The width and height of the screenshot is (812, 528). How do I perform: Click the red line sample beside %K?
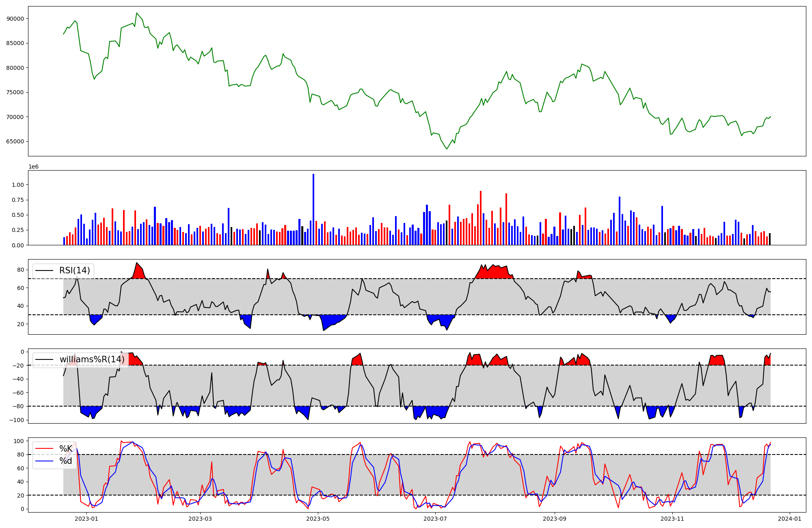(x=44, y=449)
